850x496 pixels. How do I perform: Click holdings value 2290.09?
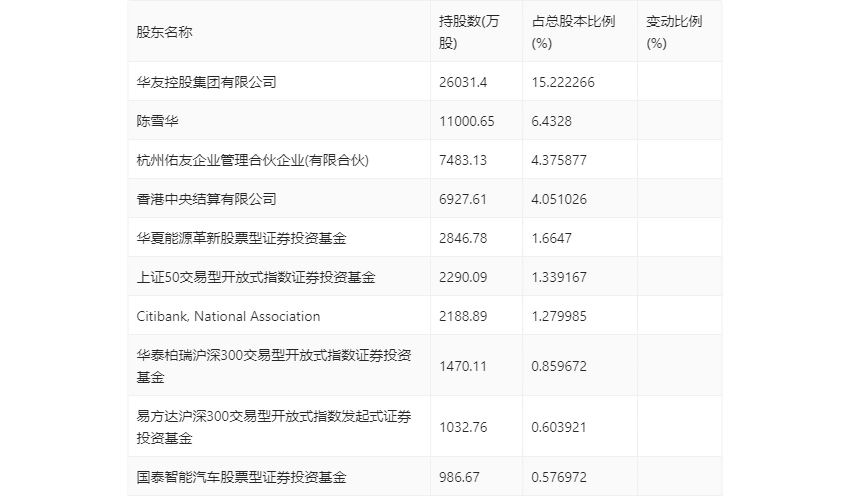click(x=463, y=277)
